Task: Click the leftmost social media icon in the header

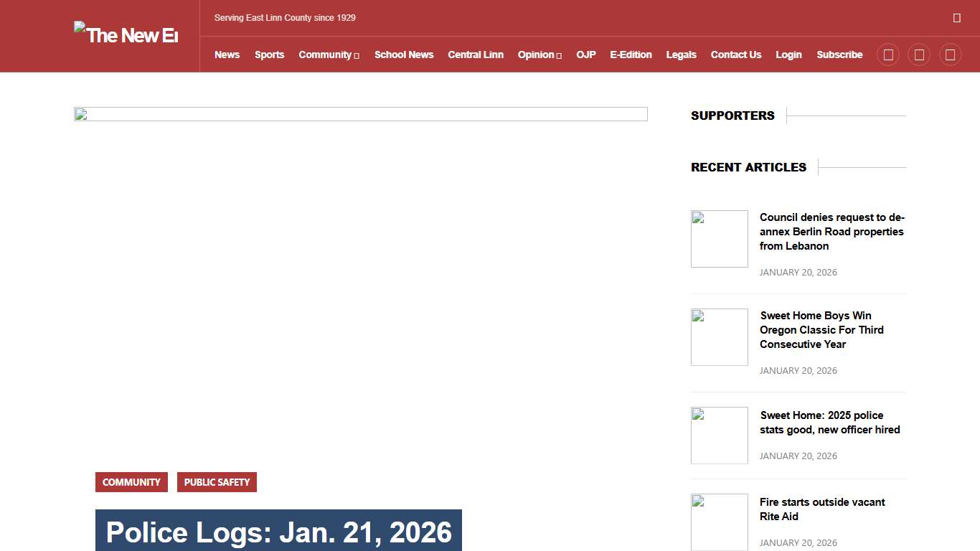Action: click(x=887, y=55)
